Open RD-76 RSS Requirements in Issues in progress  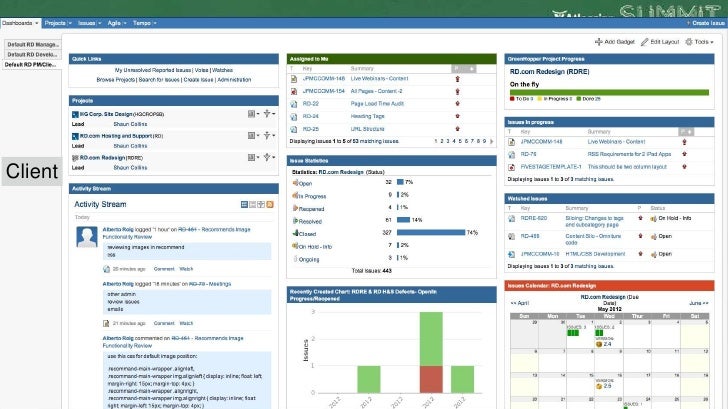(528, 154)
